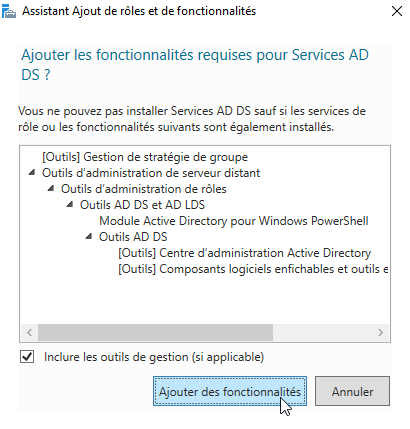The width and height of the screenshot is (410, 429).
Task: Uncheck Inclure les outils de gestion
Action: pos(27,357)
